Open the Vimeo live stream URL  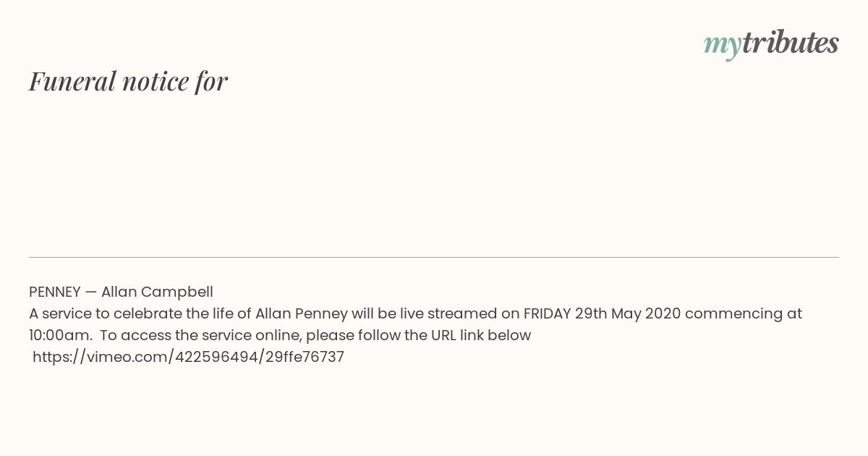[188, 357]
